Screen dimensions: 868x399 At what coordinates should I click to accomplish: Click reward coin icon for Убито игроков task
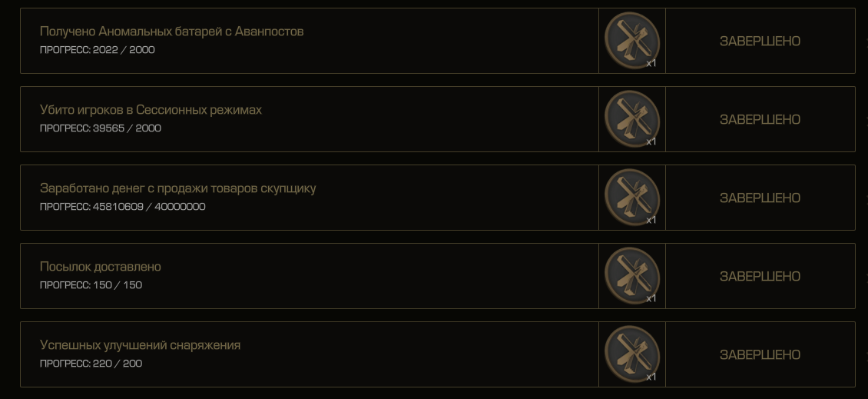click(631, 118)
